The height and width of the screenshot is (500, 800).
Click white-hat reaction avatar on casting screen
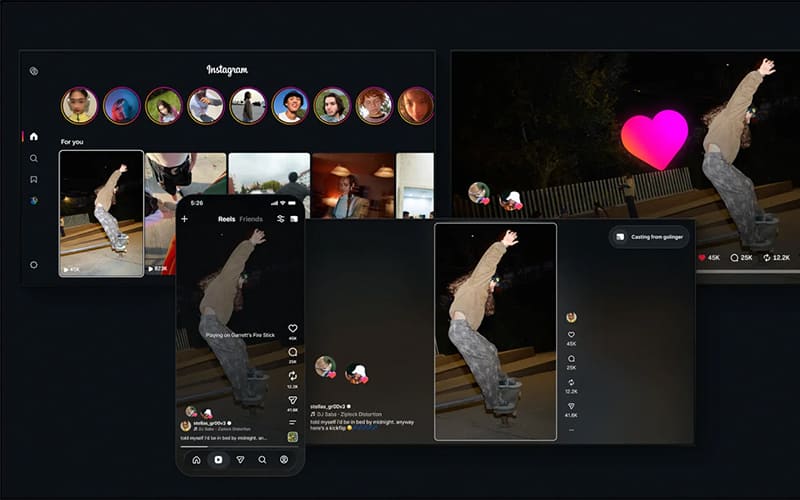357,373
